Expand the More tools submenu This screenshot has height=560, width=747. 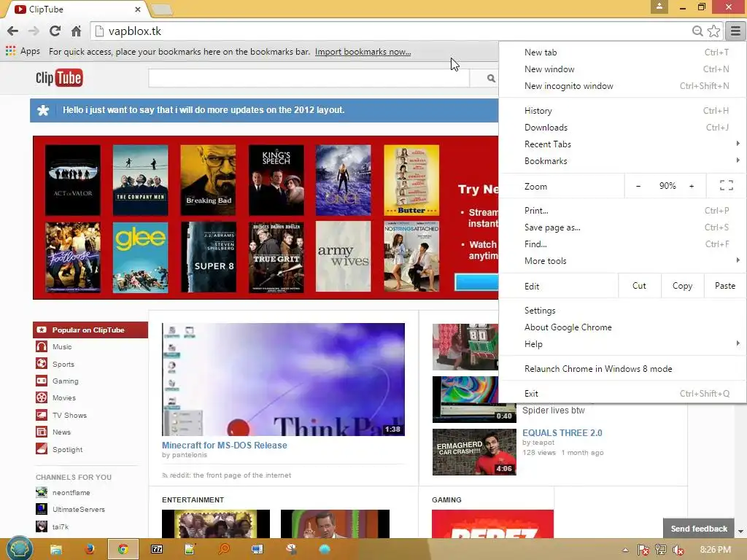pos(622,261)
